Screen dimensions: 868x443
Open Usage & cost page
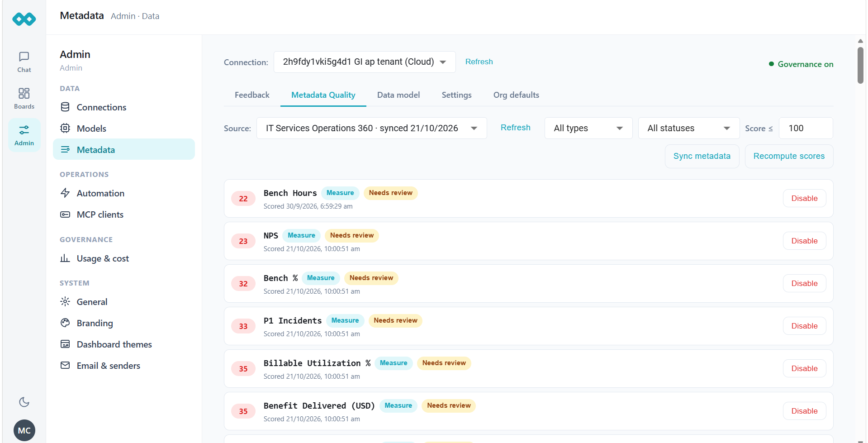124,258
